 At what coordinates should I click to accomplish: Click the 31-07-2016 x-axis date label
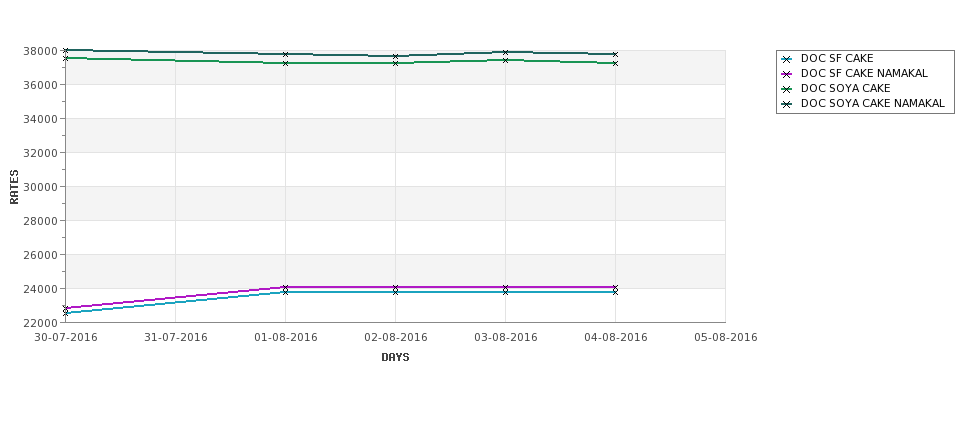pos(176,338)
